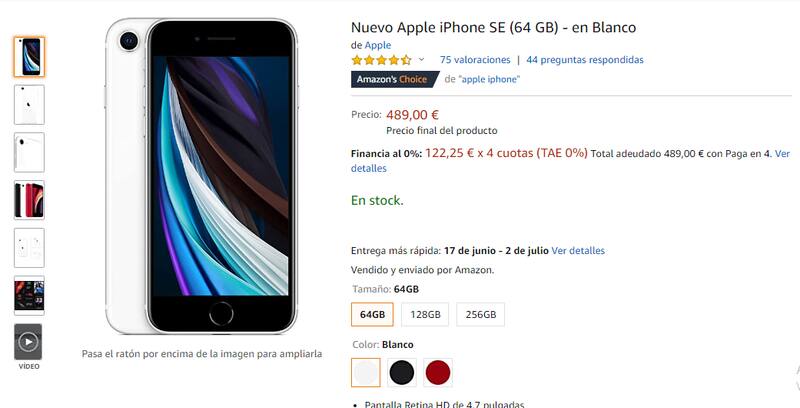The image size is (800, 408).
Task: Expand the rating breakdown chevron beside stars
Action: coord(421,60)
